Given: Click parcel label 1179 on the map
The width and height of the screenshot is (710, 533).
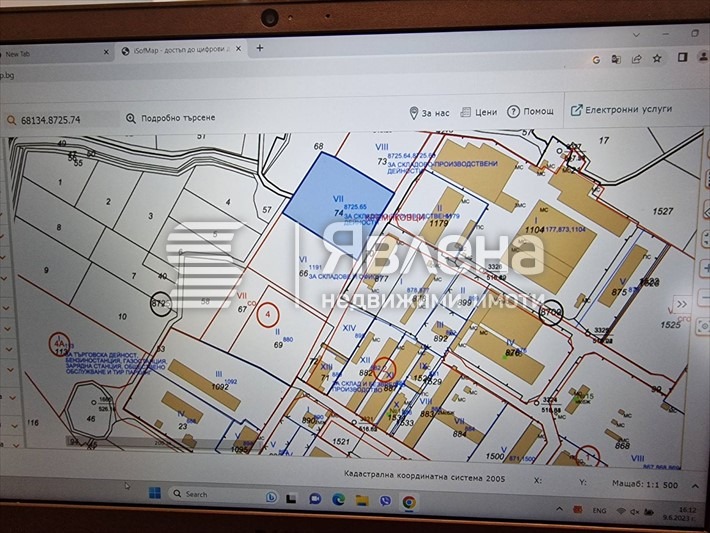Looking at the screenshot, I should pyautogui.click(x=438, y=223).
